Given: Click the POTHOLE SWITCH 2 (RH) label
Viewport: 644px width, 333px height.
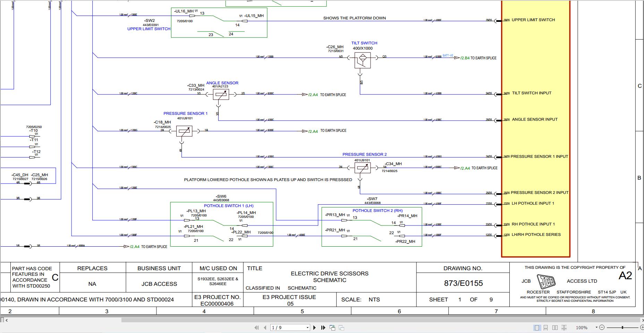Looking at the screenshot, I should click(378, 211).
